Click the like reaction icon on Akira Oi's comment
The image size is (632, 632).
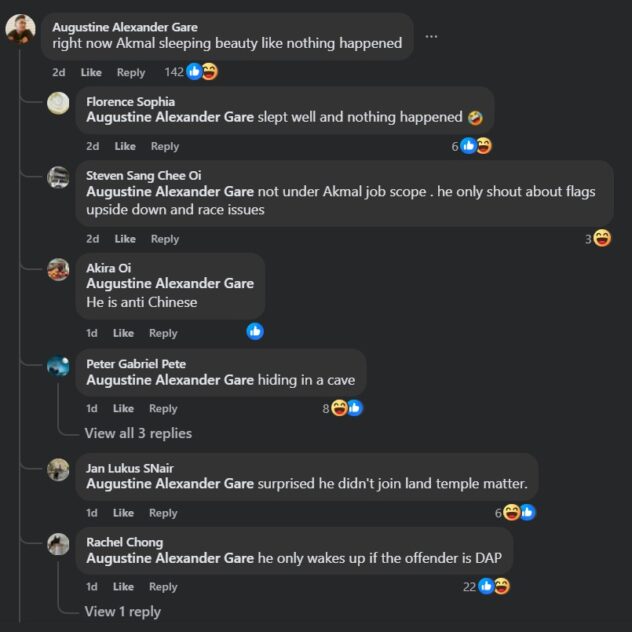(255, 331)
